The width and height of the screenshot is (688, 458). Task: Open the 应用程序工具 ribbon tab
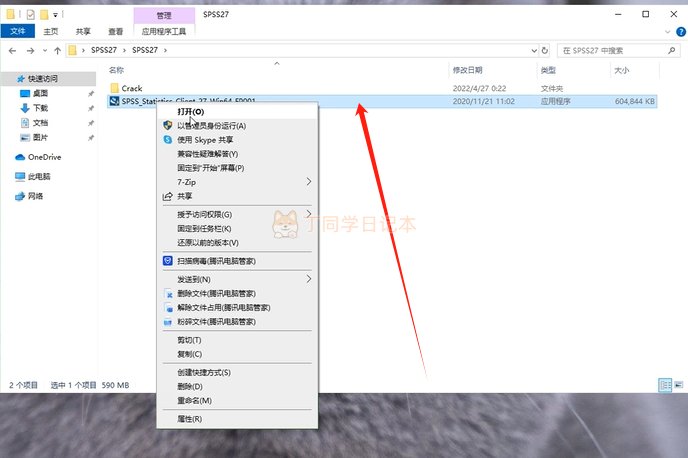[x=164, y=32]
